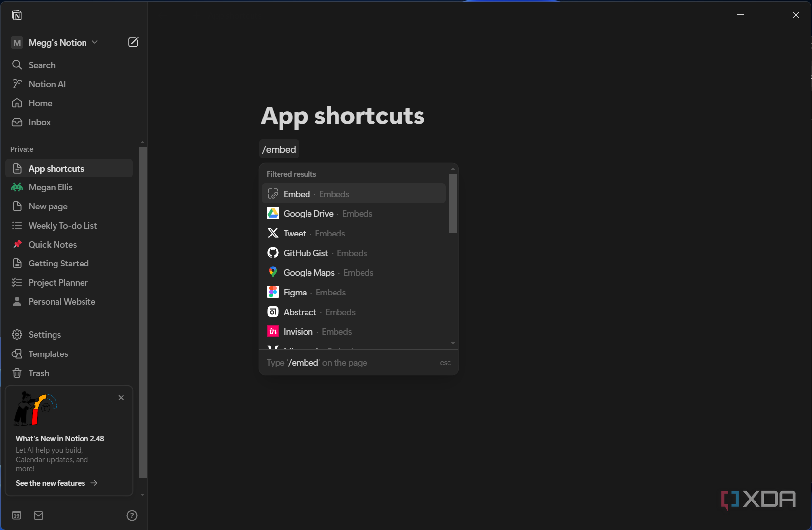Click the Trash bin icon
The height and width of the screenshot is (530, 812).
click(x=17, y=373)
